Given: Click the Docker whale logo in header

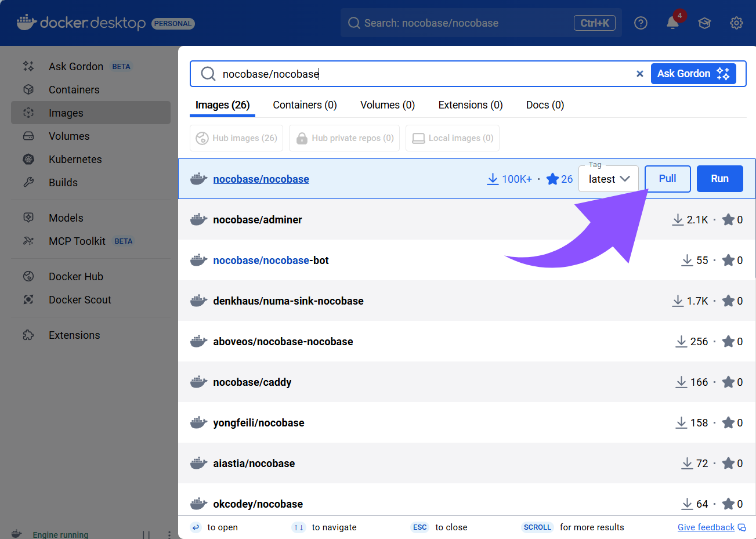Looking at the screenshot, I should pyautogui.click(x=27, y=23).
